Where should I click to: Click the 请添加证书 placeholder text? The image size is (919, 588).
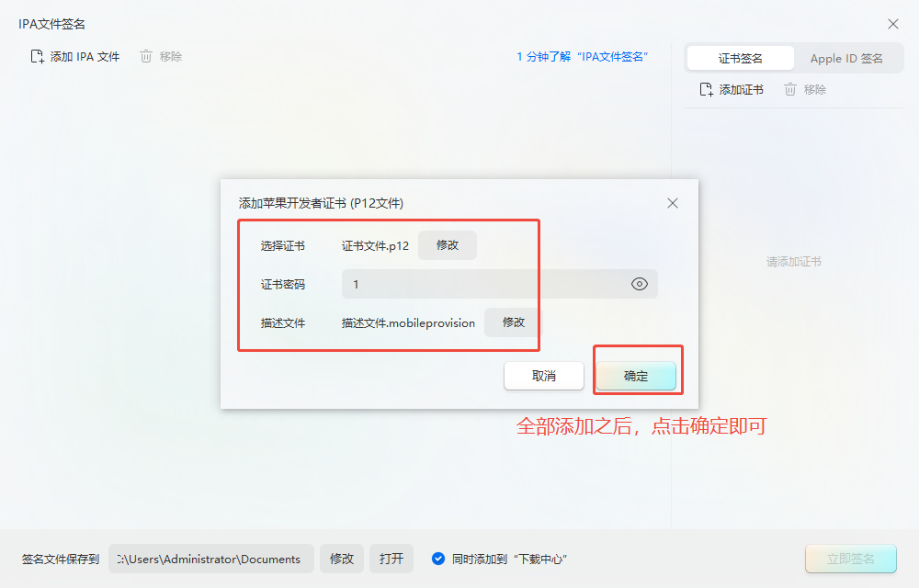point(794,262)
